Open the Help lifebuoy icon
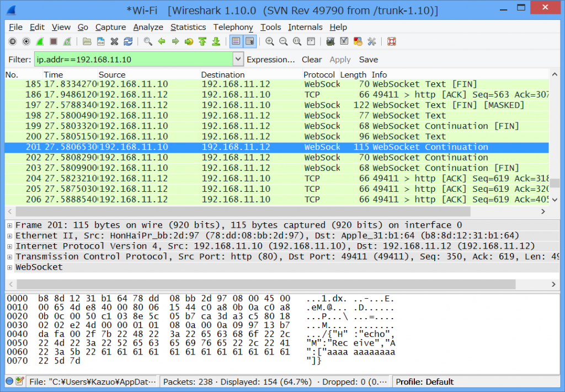 pos(392,41)
